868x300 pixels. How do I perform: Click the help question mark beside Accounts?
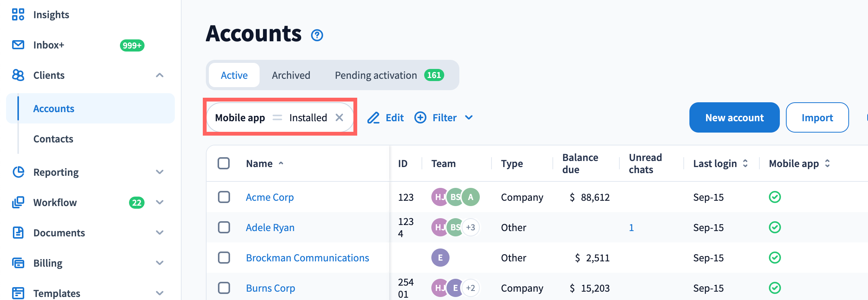point(317,35)
